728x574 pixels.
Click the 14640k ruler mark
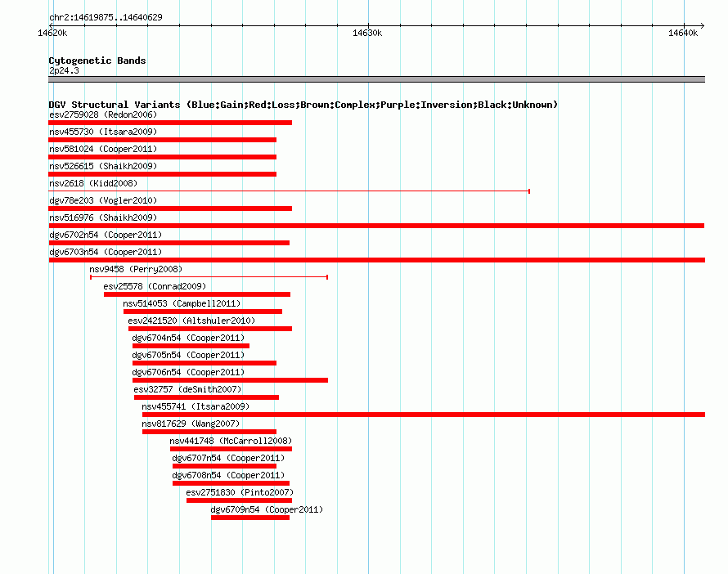[x=683, y=33]
